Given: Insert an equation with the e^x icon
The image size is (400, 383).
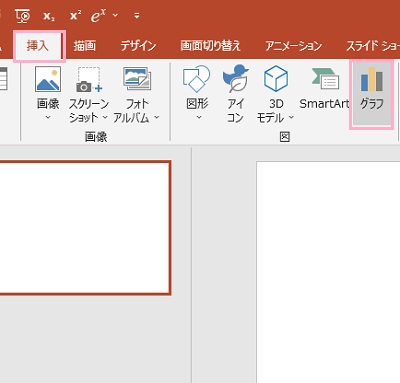Looking at the screenshot, I should tap(98, 16).
